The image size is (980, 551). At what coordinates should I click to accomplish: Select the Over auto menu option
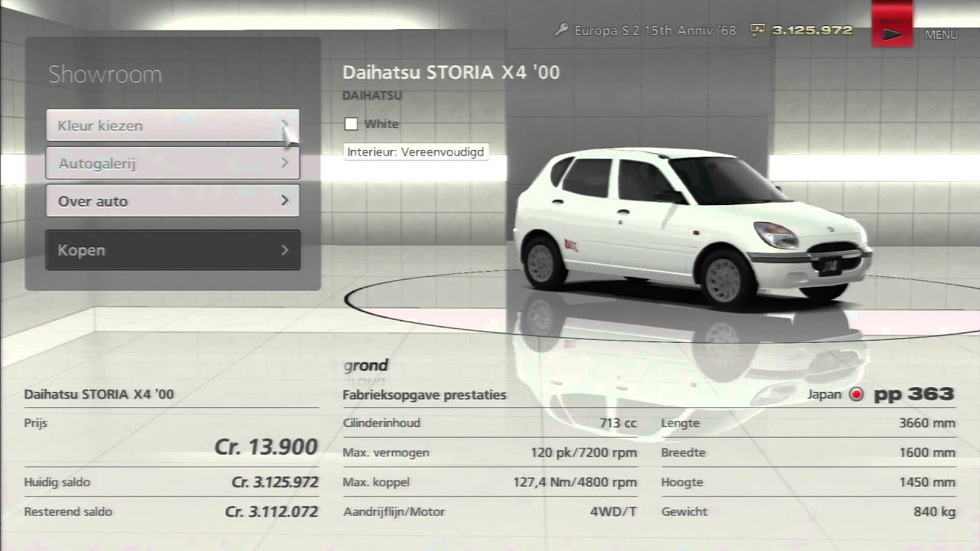pos(172,201)
